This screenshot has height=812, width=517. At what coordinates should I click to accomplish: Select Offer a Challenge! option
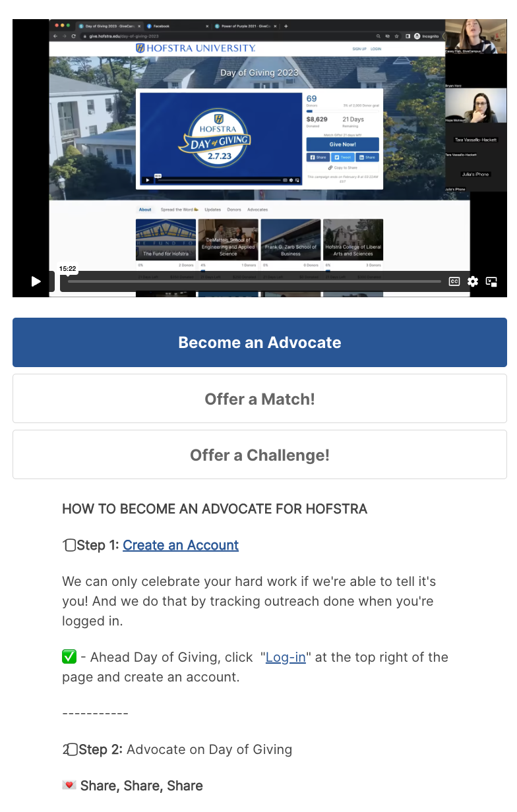point(260,455)
